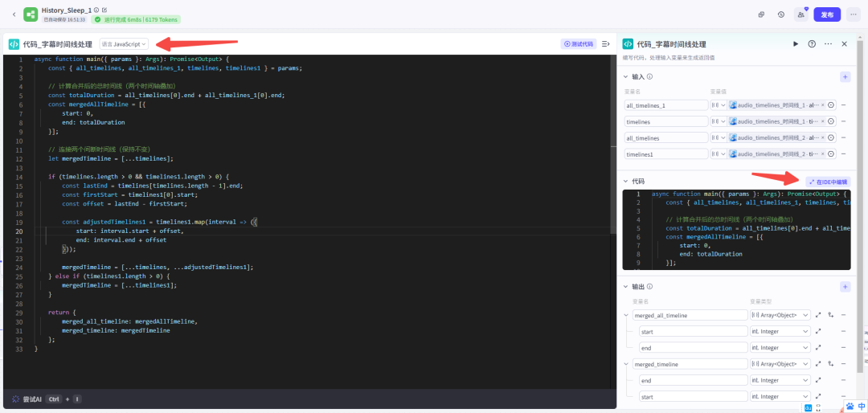Image resolution: width=868 pixels, height=413 pixels.
Task: Open type dropdown for all_timelines row
Action: [719, 137]
